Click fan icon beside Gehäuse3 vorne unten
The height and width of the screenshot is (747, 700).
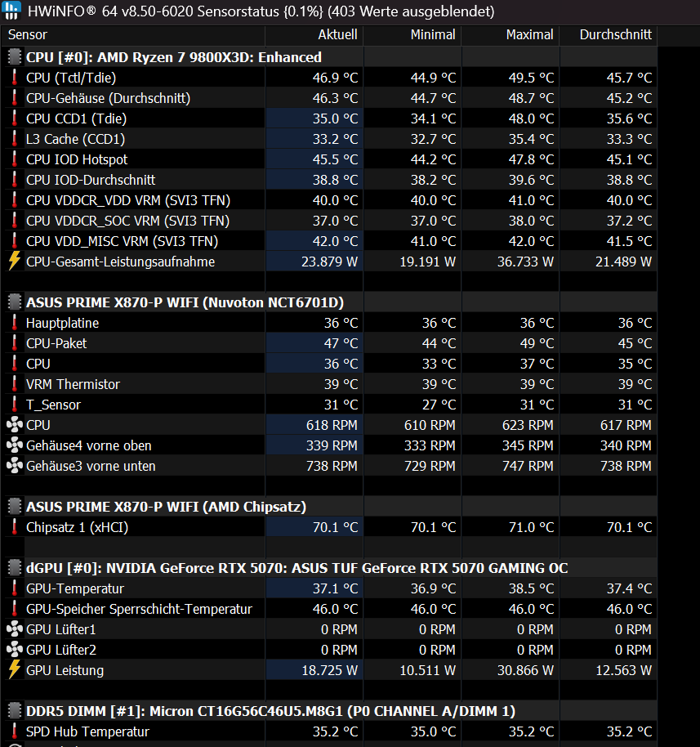(x=15, y=466)
